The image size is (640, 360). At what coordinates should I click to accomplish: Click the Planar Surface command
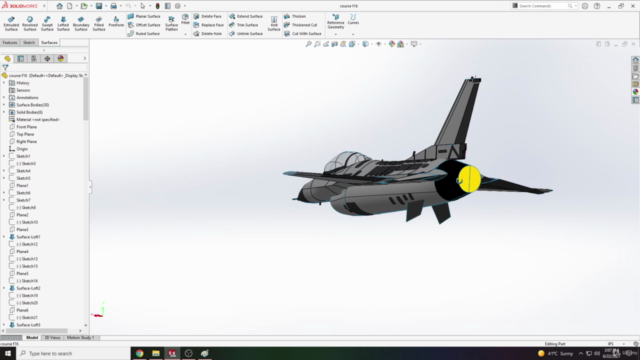[144, 16]
